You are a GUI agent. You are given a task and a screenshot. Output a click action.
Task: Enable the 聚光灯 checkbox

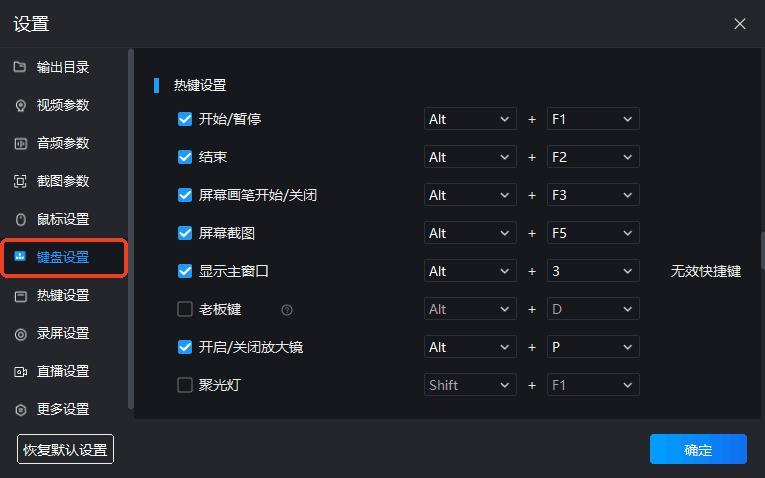[185, 385]
